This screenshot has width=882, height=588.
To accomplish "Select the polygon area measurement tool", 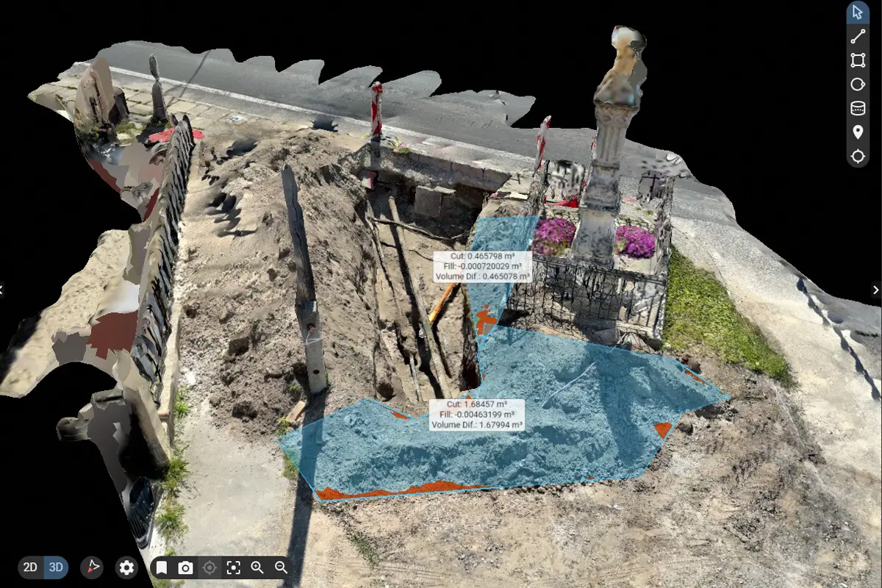I will click(858, 60).
